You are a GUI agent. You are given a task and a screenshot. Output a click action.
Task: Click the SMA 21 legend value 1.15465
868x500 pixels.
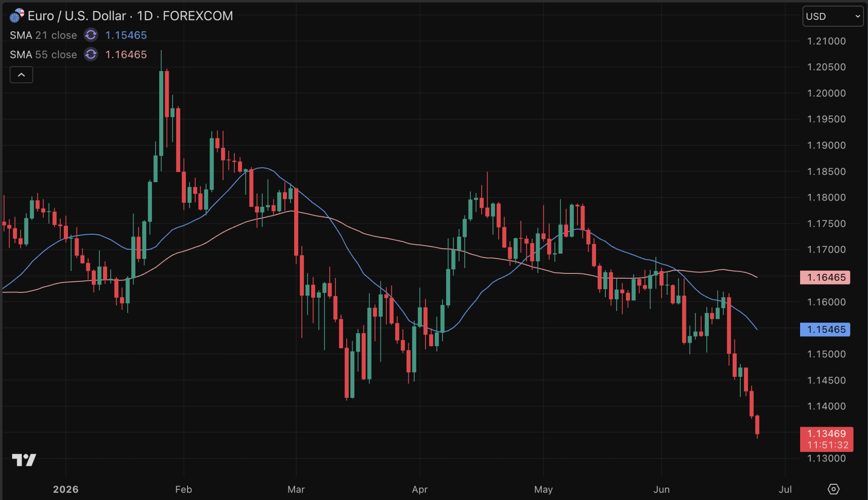point(126,35)
